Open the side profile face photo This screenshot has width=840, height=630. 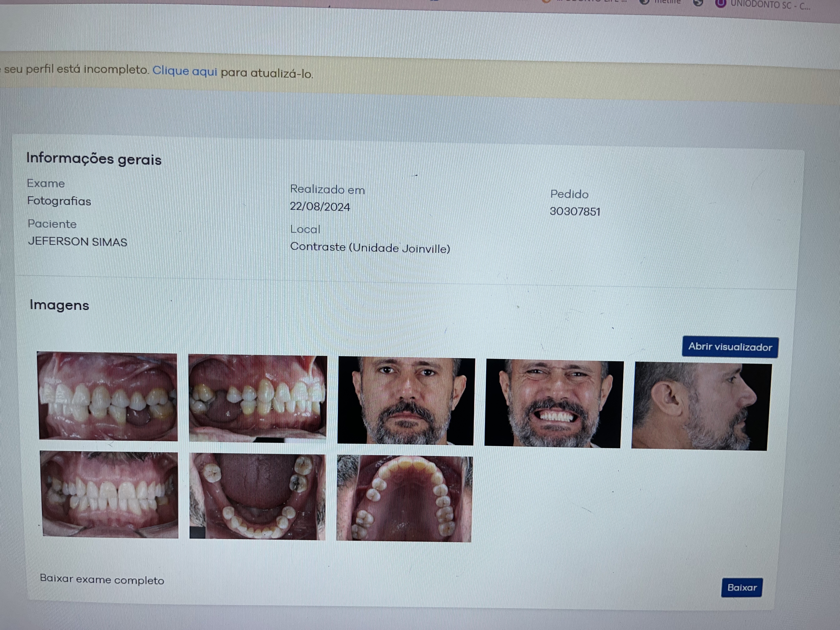tap(700, 406)
